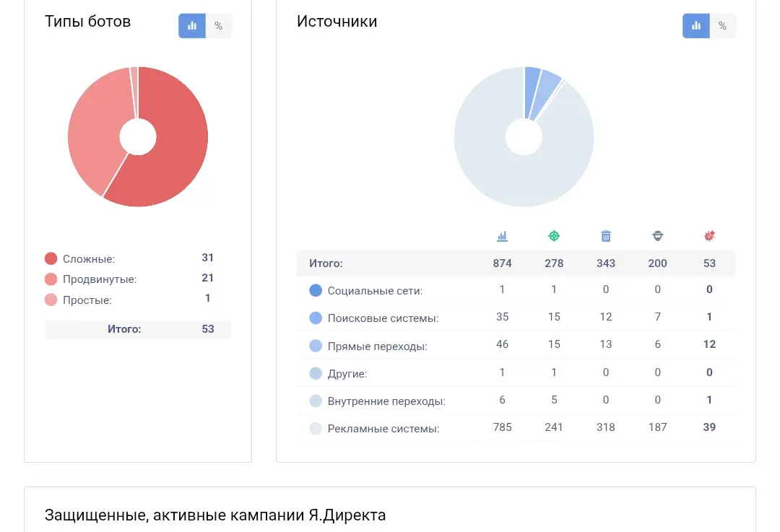Click the Поисковые системы legend dot
Image resolution: width=780 pixels, height=532 pixels.
coord(316,318)
